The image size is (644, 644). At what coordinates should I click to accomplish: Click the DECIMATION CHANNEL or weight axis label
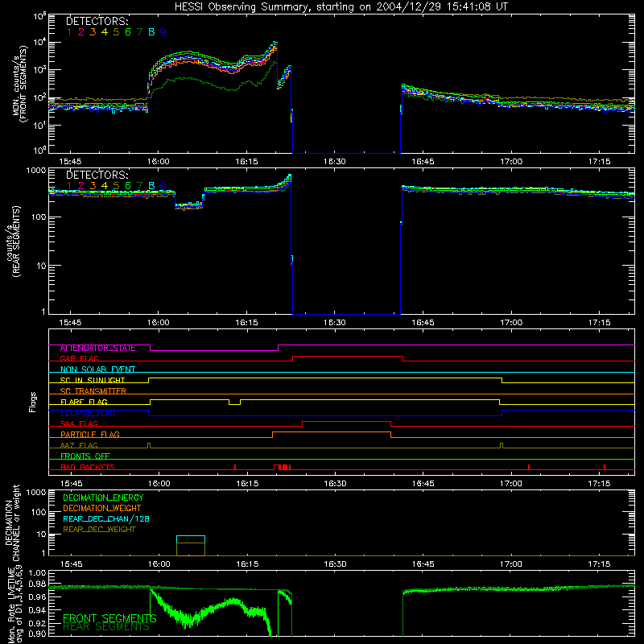pyautogui.click(x=12, y=522)
